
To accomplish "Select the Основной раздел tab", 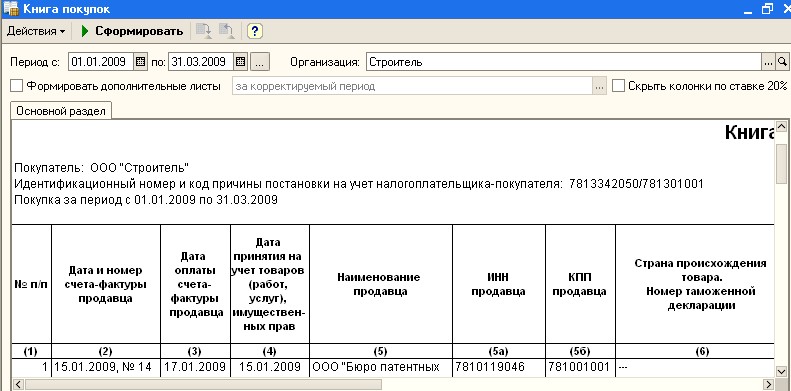I will pos(61,111).
